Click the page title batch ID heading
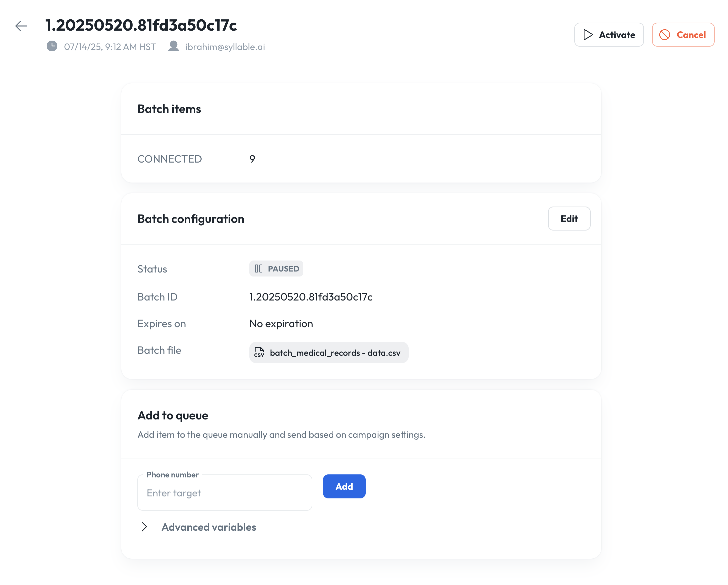The image size is (728, 585). 141,25
